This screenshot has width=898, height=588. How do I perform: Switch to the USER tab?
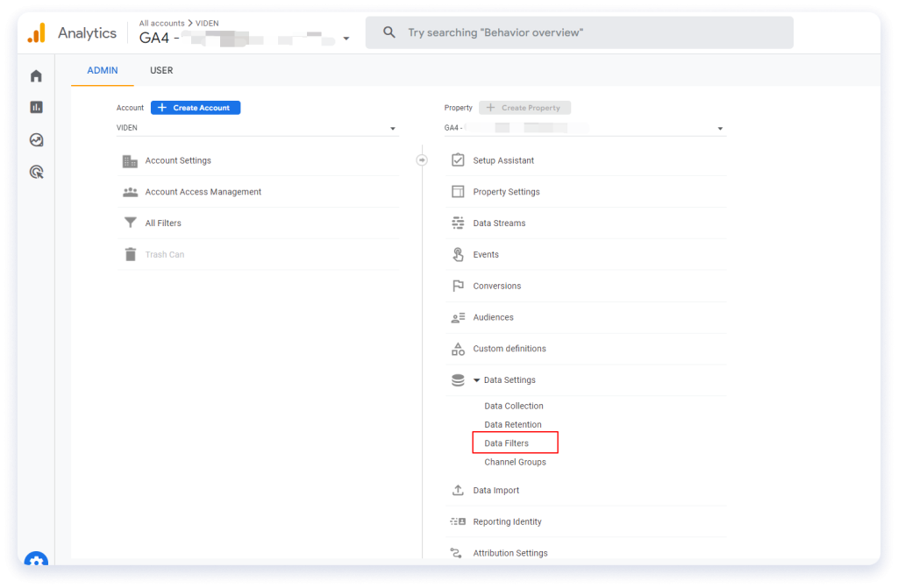[x=161, y=70]
